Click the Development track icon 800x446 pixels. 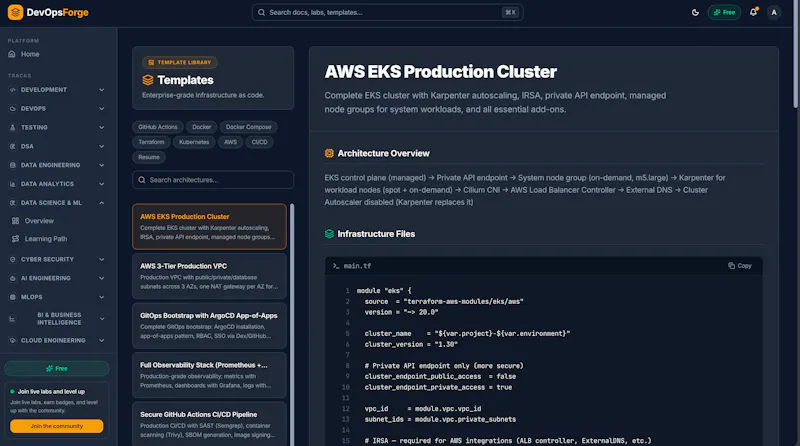pyautogui.click(x=13, y=90)
